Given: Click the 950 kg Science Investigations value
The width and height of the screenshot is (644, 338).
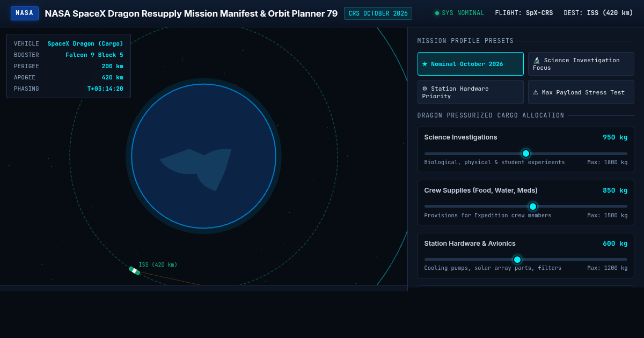Looking at the screenshot, I should [615, 137].
